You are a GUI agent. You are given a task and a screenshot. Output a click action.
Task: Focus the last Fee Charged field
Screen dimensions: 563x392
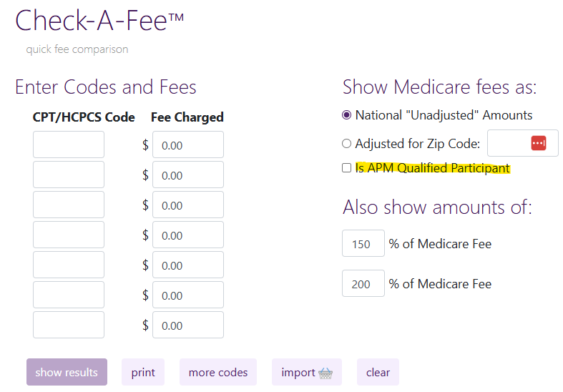(x=188, y=325)
